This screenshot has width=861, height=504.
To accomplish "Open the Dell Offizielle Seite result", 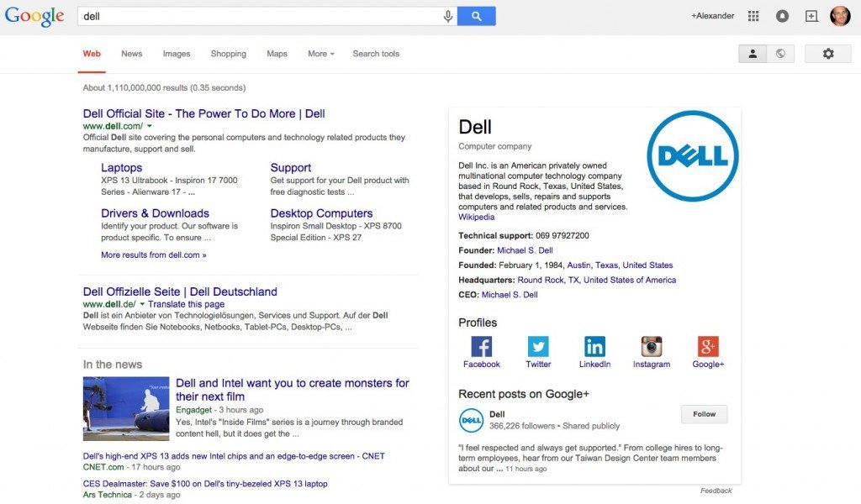I will pos(180,291).
